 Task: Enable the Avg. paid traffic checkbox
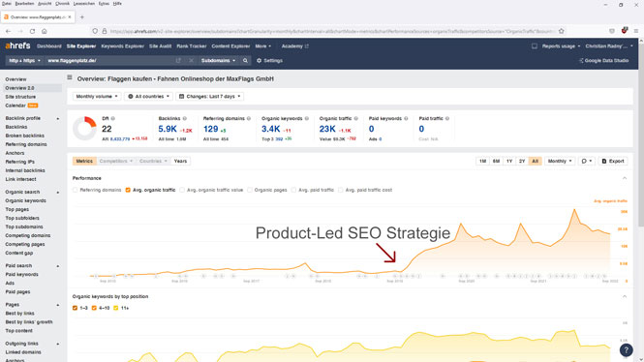[293, 190]
